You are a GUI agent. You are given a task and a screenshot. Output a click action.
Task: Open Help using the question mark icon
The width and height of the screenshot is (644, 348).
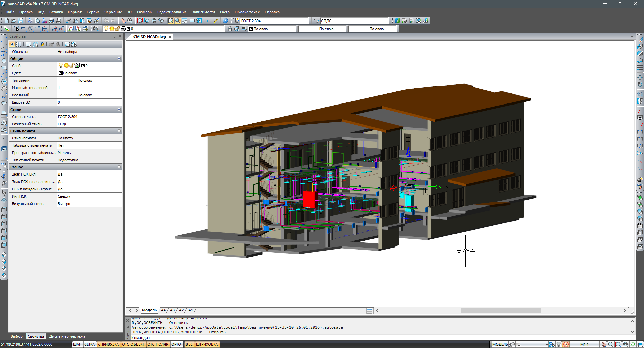tap(226, 20)
